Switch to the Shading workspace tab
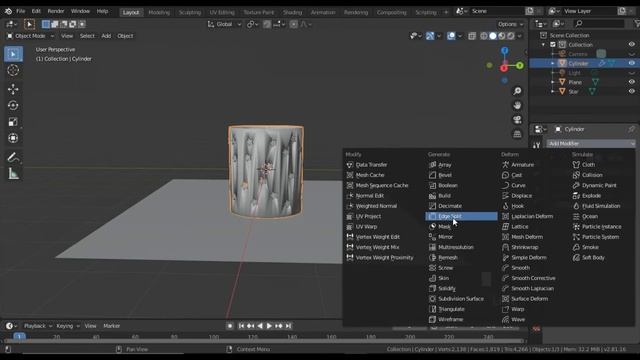Screen dimensions: 640x360 [x=292, y=12]
